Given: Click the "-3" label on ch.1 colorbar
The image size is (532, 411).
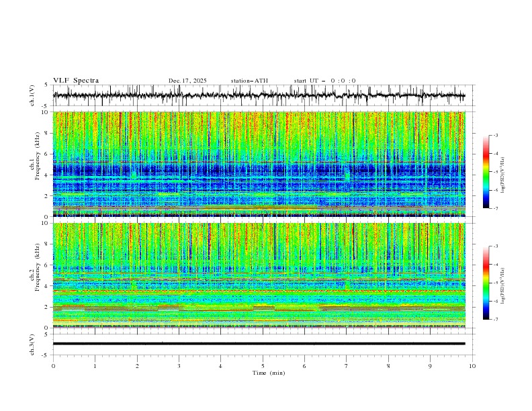Looking at the screenshot, I should coord(496,135).
